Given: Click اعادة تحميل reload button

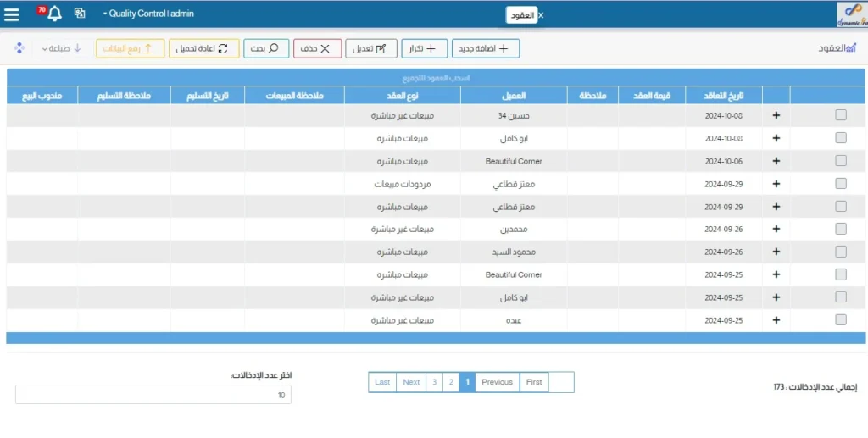Looking at the screenshot, I should point(204,48).
